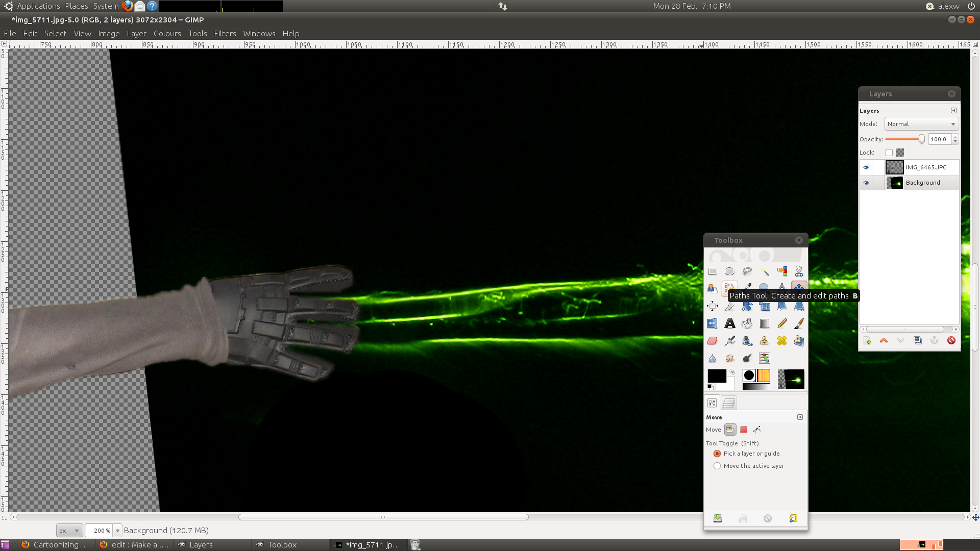
Task: Select the Airbrush tool
Action: coord(730,341)
